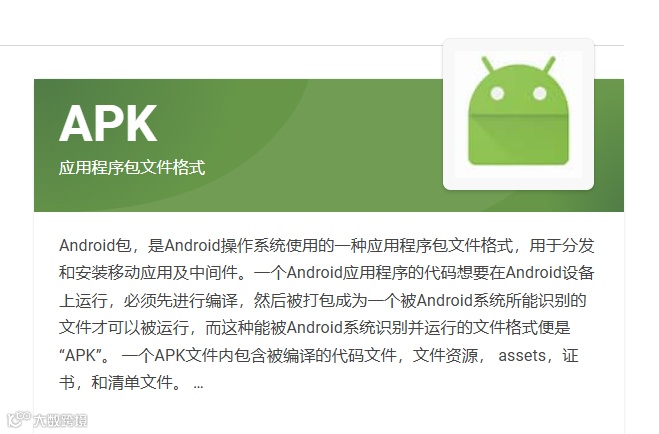Image resolution: width=659 pixels, height=434 pixels.
Task: Click the large APK heading
Action: [108, 124]
